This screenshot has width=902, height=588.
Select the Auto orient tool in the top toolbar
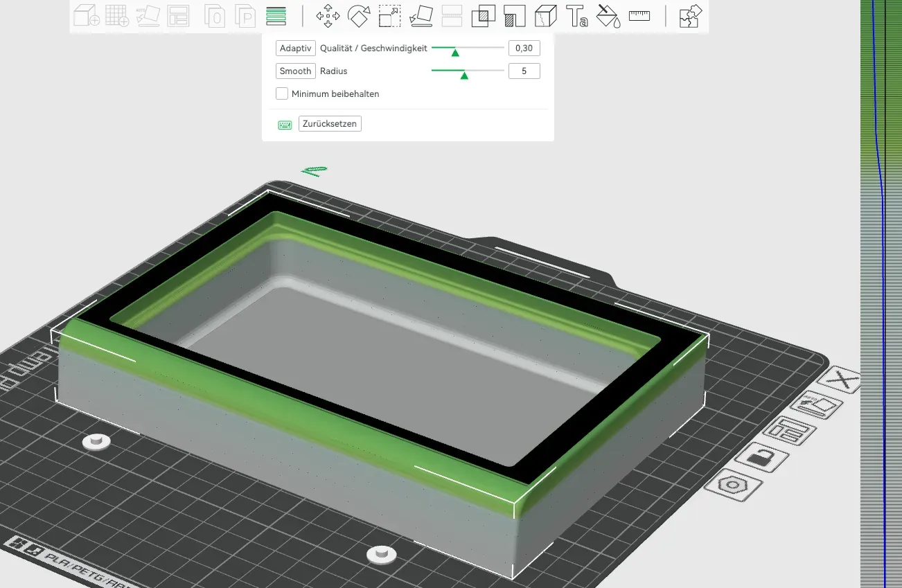click(148, 15)
